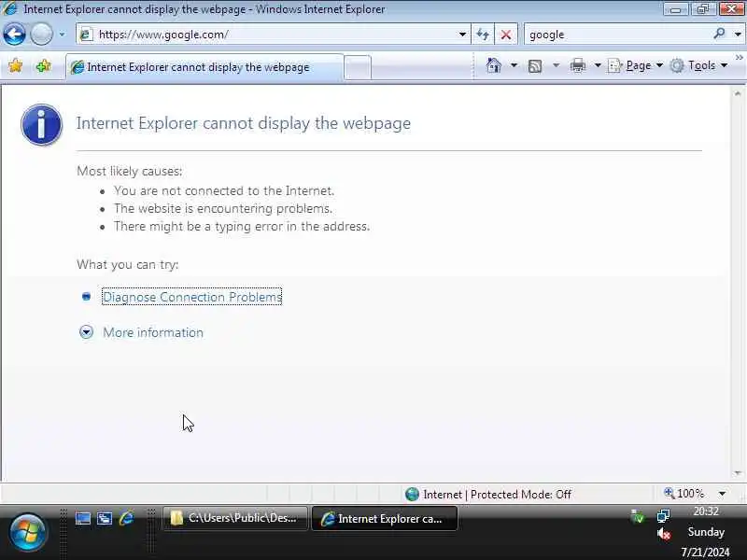The height and width of the screenshot is (560, 747).
Task: Click 'There might be a typing error' text
Action: pyautogui.click(x=242, y=226)
